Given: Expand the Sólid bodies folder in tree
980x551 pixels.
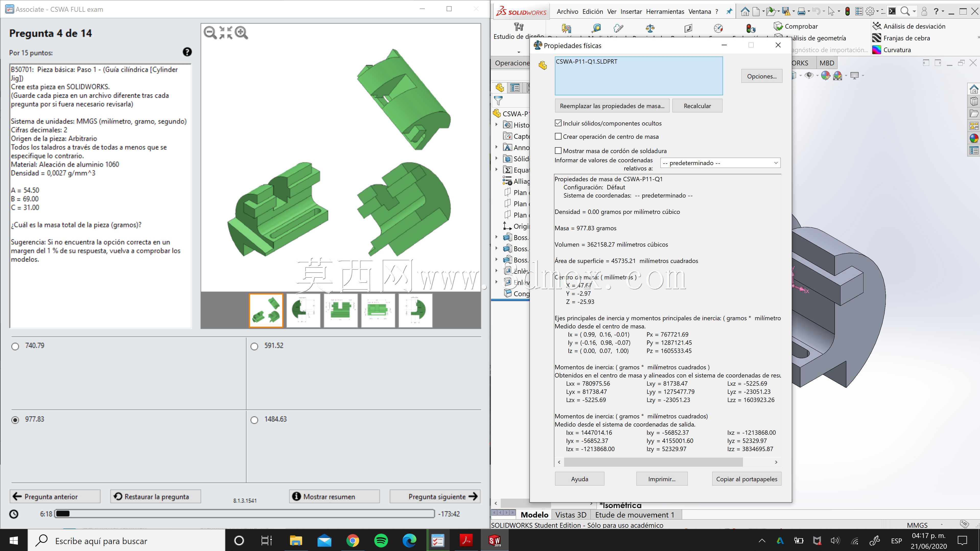Looking at the screenshot, I should [496, 159].
